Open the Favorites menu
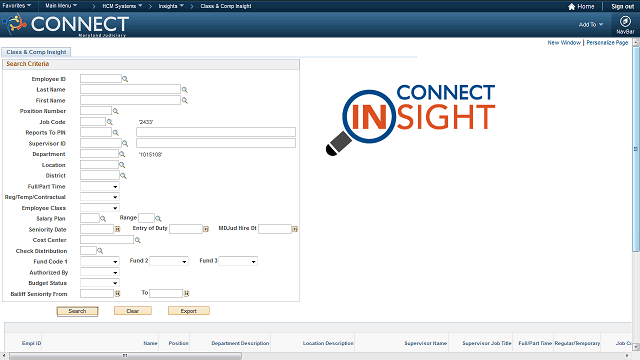Image resolution: width=640 pixels, height=360 pixels. pyautogui.click(x=17, y=6)
